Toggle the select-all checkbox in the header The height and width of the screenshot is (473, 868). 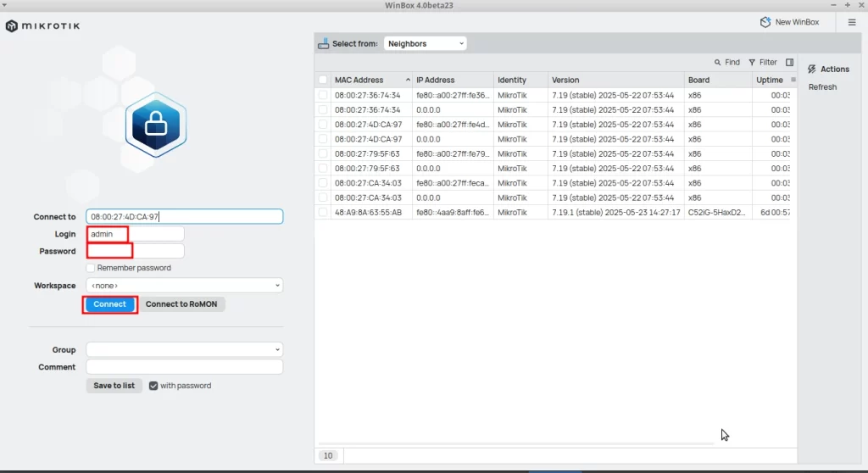[323, 80]
